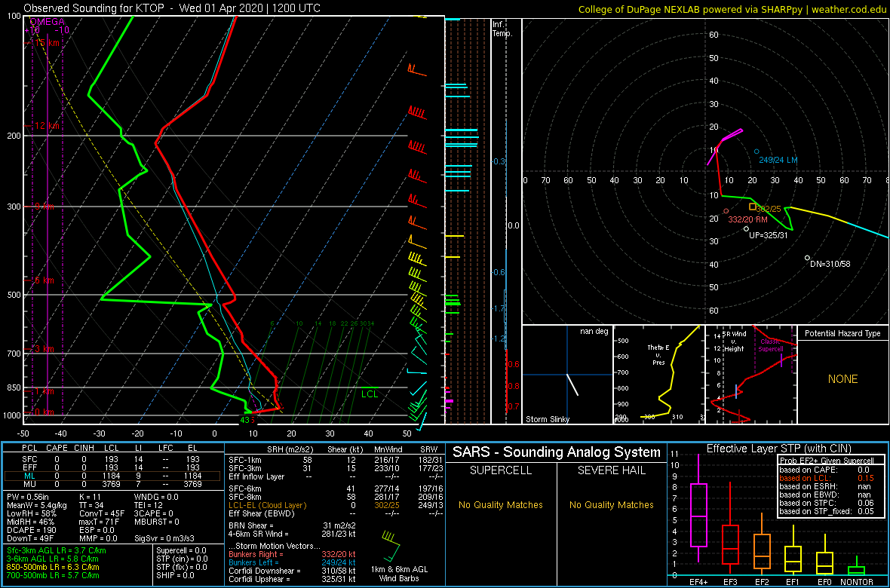Click the SFC-6km shear row
This screenshot has height=588, width=890.
(x=336, y=488)
